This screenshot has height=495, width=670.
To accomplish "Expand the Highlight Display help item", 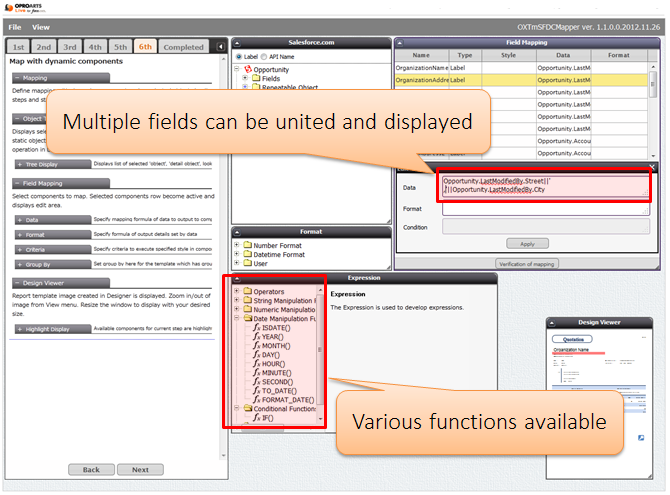I will click(x=53, y=329).
